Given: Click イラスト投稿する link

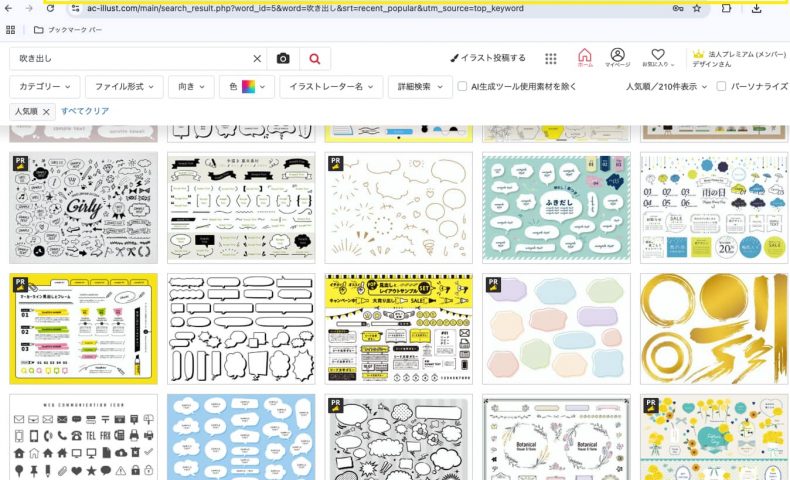Looking at the screenshot, I should (488, 58).
